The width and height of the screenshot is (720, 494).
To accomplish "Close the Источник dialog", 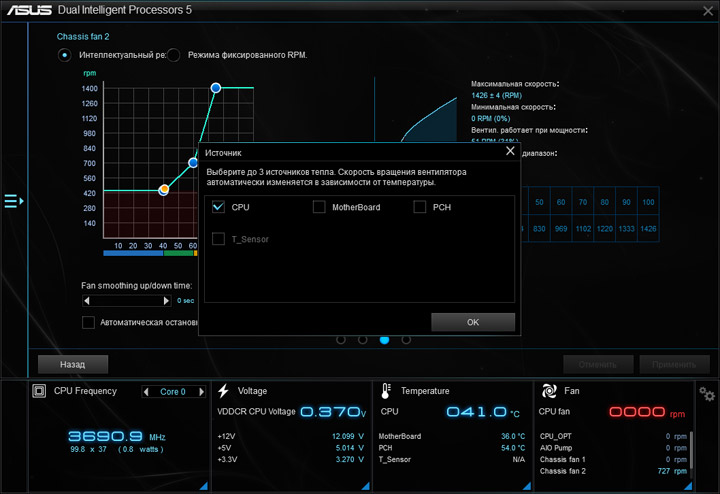I will point(510,151).
